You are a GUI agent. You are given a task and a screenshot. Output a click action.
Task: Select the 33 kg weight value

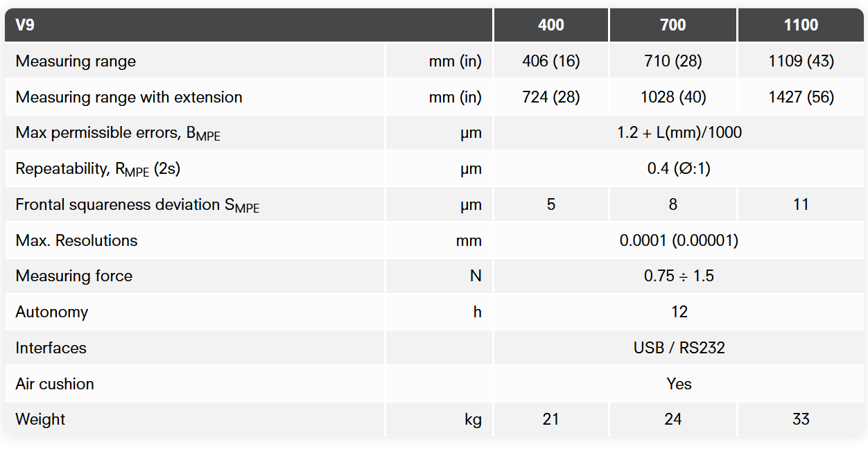[x=801, y=419]
